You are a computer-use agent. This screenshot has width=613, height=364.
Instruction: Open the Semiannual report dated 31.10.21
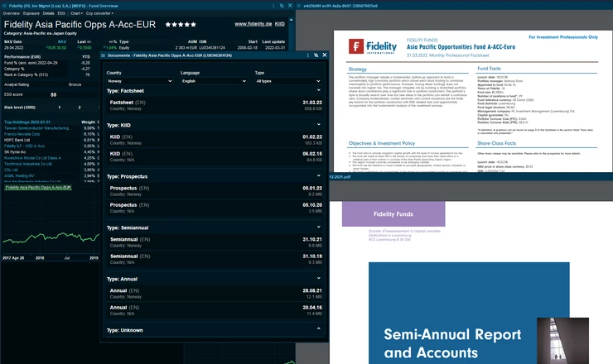tap(216, 242)
